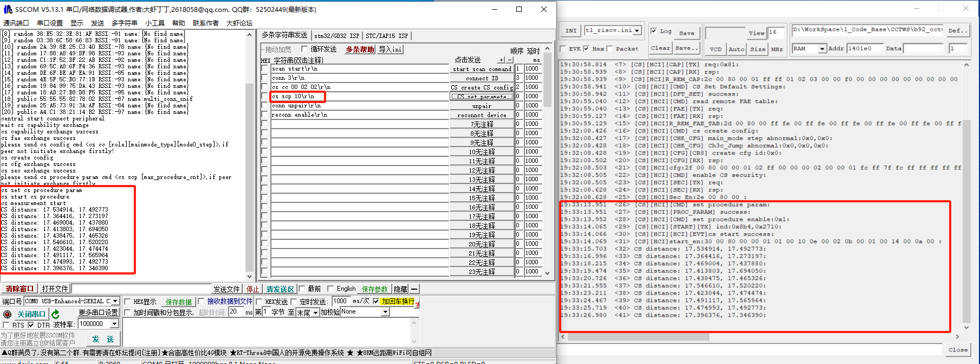This screenshot has width=980, height=364.
Task: Enable the English language checkbox
Action: [330, 289]
